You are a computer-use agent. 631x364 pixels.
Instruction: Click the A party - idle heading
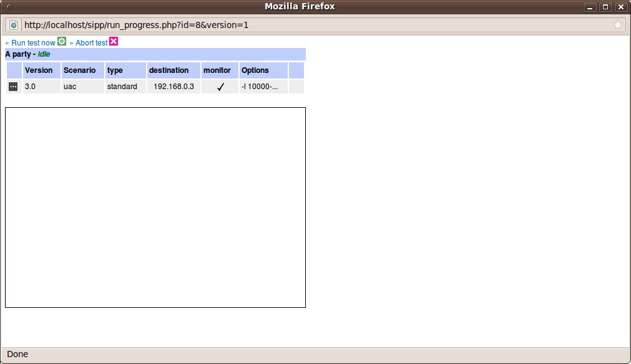(155, 54)
